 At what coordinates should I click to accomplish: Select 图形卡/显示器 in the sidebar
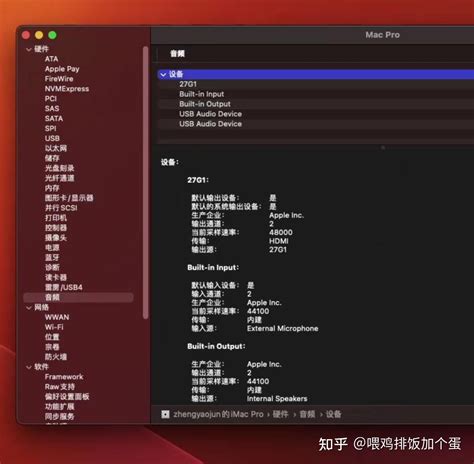pos(69,198)
